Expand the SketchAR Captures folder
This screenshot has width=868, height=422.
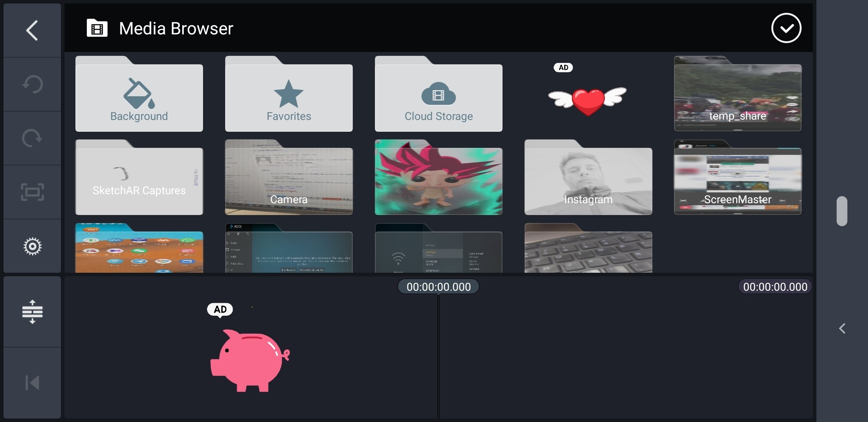(x=139, y=177)
